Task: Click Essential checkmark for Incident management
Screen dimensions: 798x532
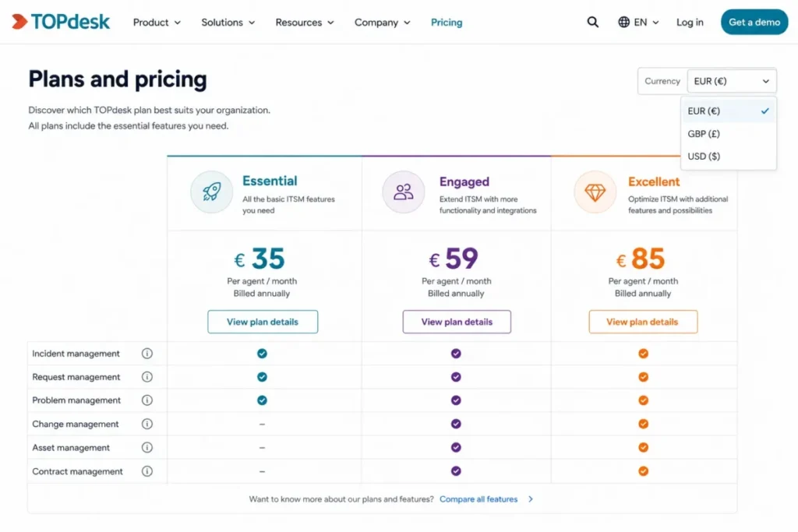Action: pyautogui.click(x=262, y=354)
